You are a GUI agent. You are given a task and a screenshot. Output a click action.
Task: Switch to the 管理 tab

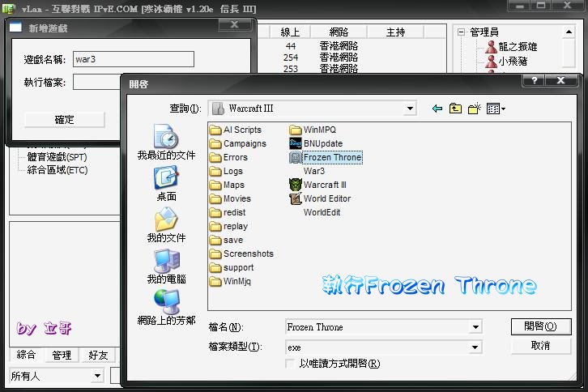pyautogui.click(x=62, y=355)
